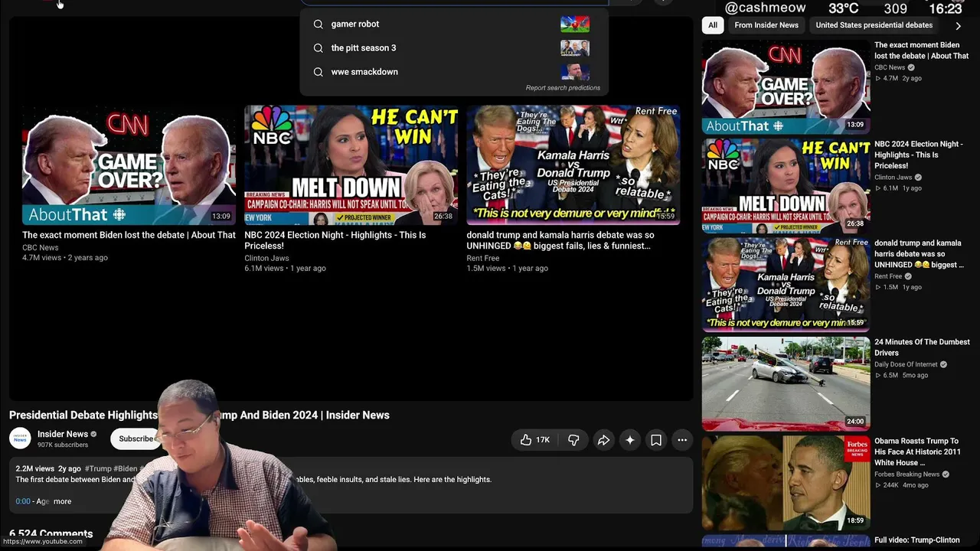
Task: Play sidebar thumbnail "GAME OVER?" About That
Action: point(786,87)
